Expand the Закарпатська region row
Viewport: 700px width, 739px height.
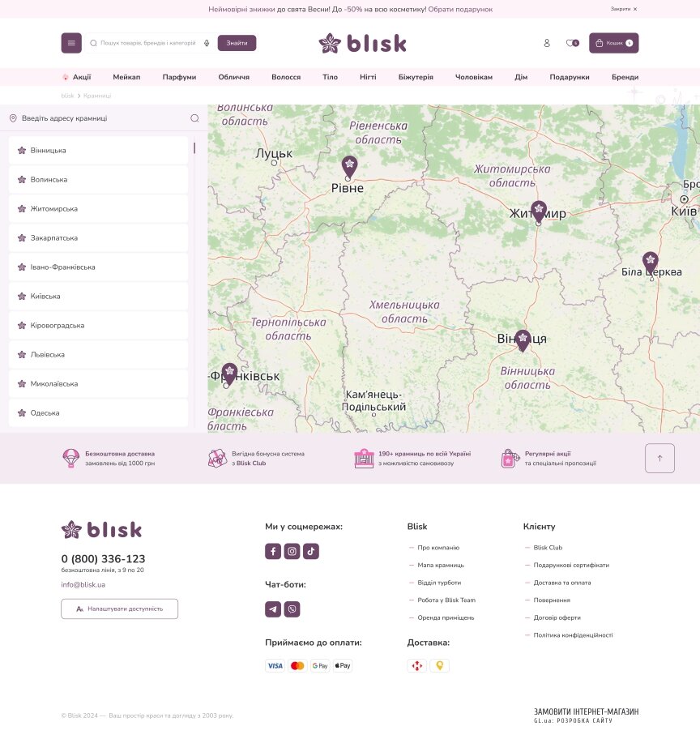point(98,238)
